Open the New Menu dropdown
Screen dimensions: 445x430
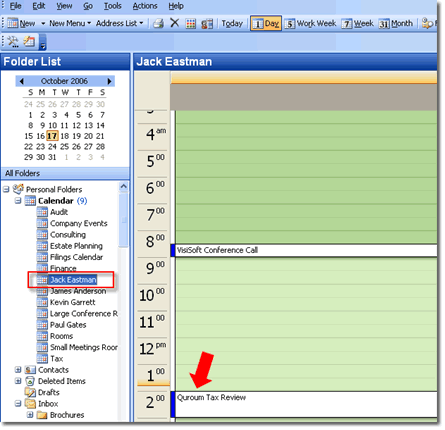[x=70, y=23]
